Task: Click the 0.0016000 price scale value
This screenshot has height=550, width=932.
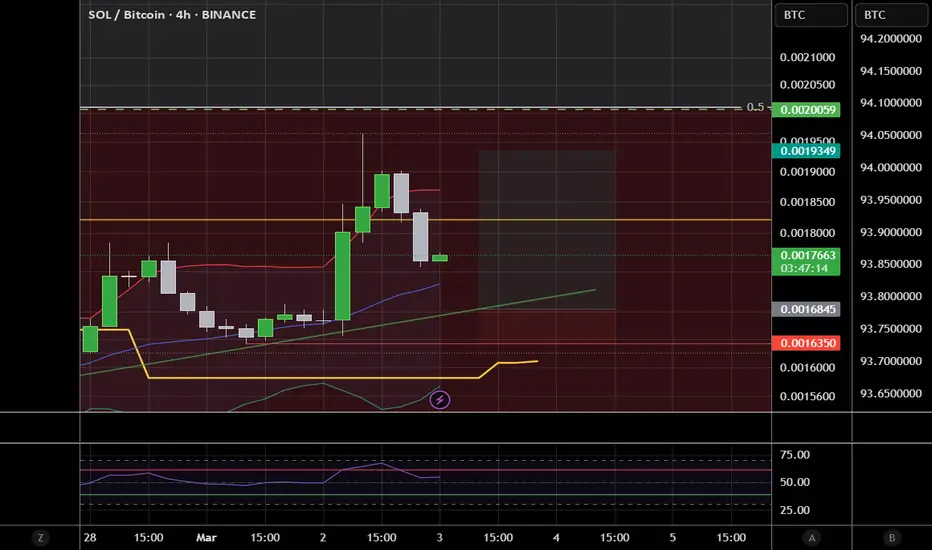Action: (x=807, y=367)
